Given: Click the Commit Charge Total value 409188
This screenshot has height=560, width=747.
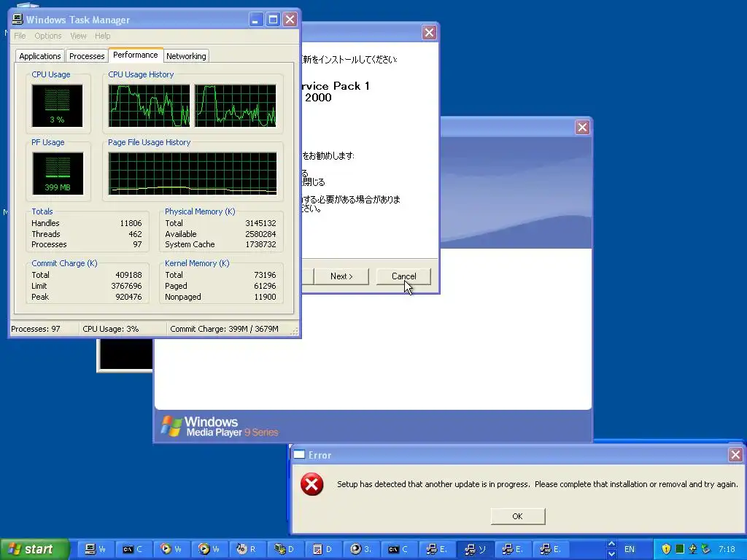Looking at the screenshot, I should coord(128,275).
